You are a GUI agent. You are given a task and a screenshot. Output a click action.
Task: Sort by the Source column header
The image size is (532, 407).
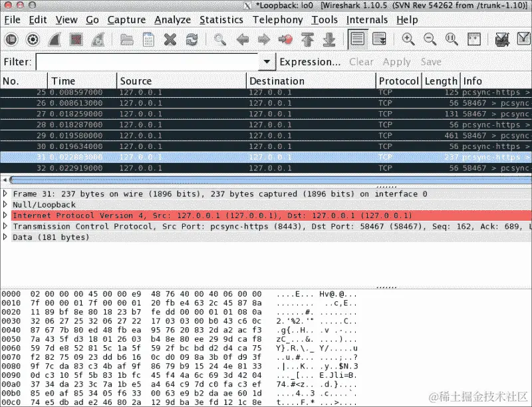click(x=182, y=81)
